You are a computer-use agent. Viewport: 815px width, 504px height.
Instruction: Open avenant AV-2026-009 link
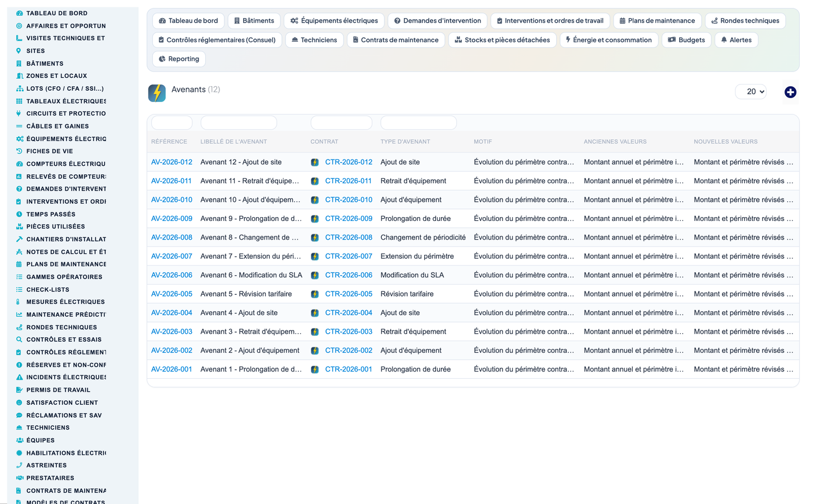point(171,219)
